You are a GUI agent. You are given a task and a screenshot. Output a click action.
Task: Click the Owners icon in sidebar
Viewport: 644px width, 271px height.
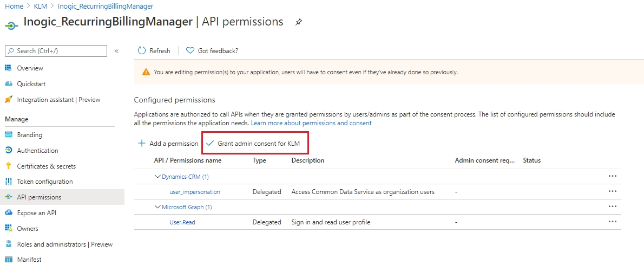tap(8, 228)
